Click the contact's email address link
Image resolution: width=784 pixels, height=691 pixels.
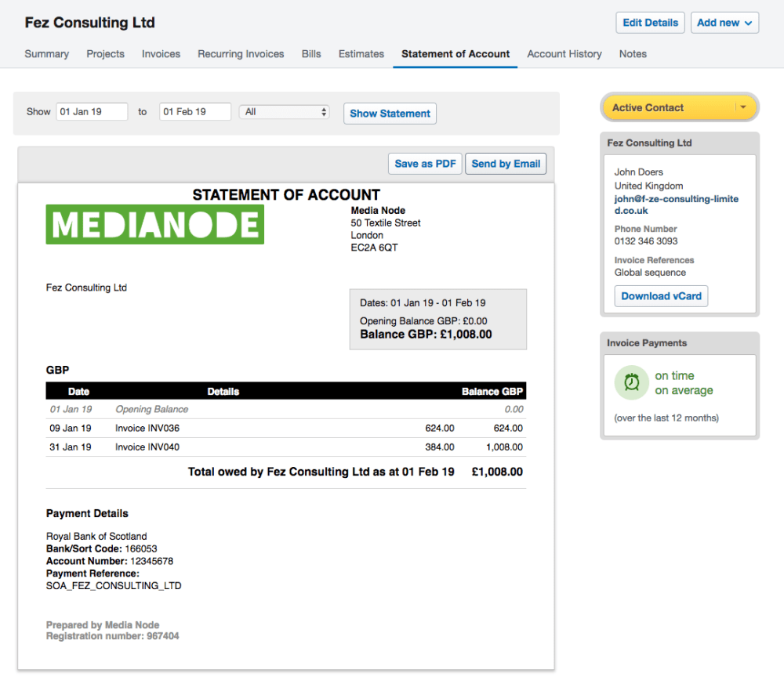click(x=676, y=204)
